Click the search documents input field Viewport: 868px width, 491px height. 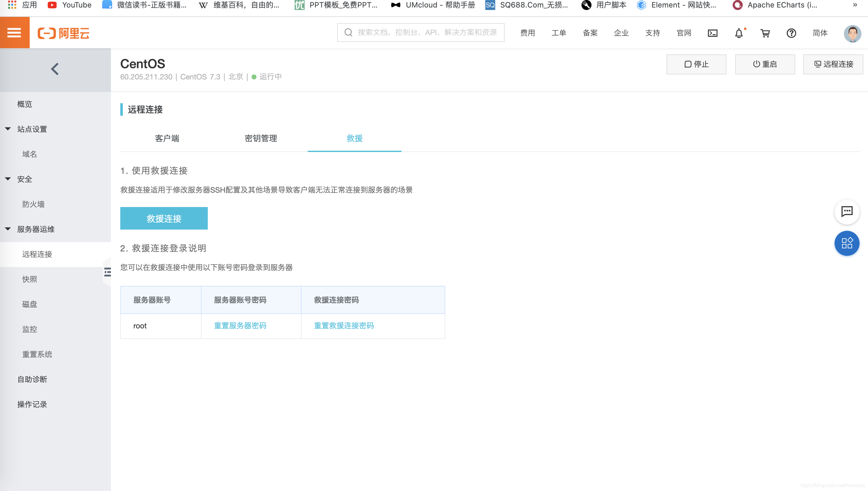click(x=421, y=33)
